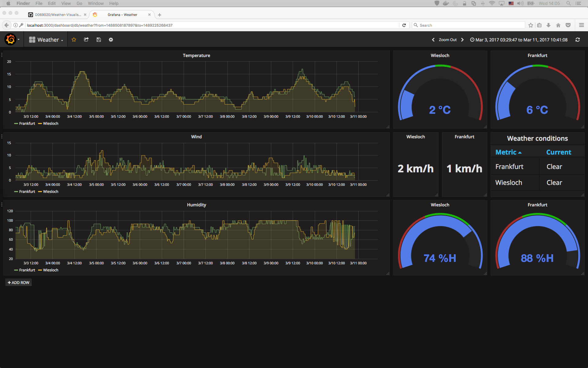
Task: Refresh the dashboard data
Action: click(578, 40)
